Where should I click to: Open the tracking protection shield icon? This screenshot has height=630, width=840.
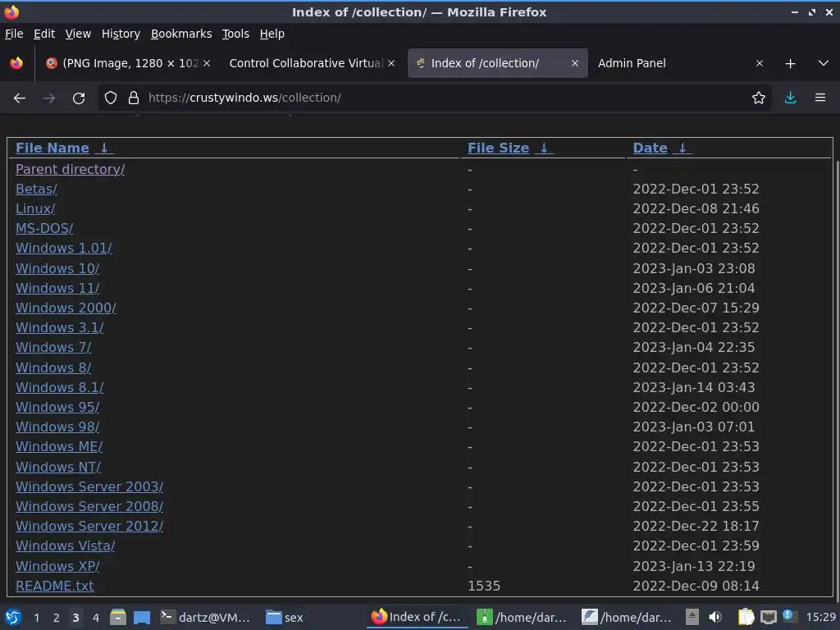[x=111, y=98]
